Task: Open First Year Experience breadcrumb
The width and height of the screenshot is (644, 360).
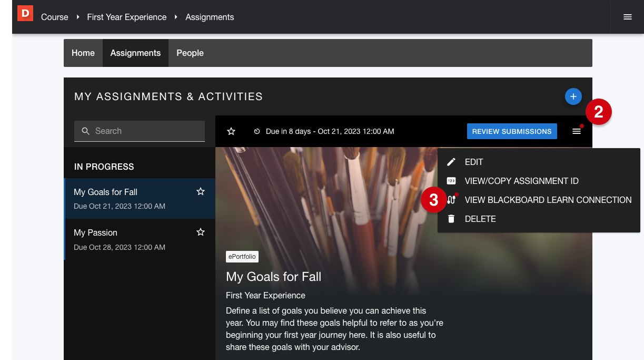Action: [127, 17]
